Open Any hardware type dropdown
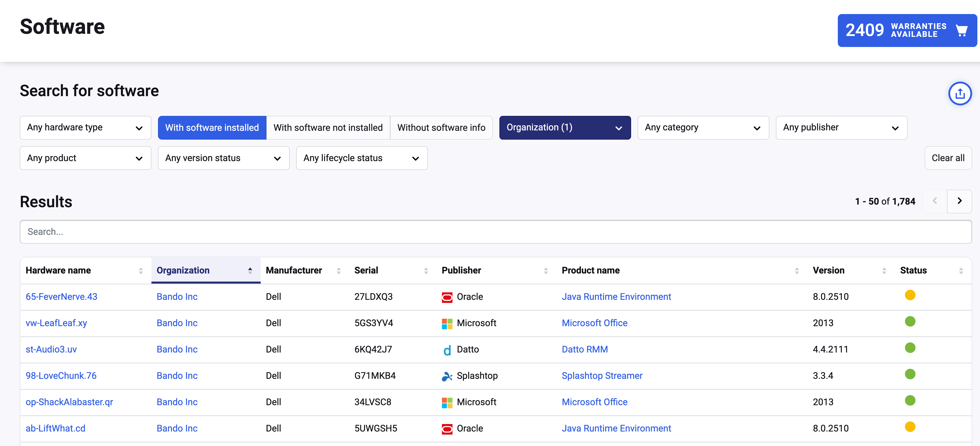 click(x=85, y=128)
